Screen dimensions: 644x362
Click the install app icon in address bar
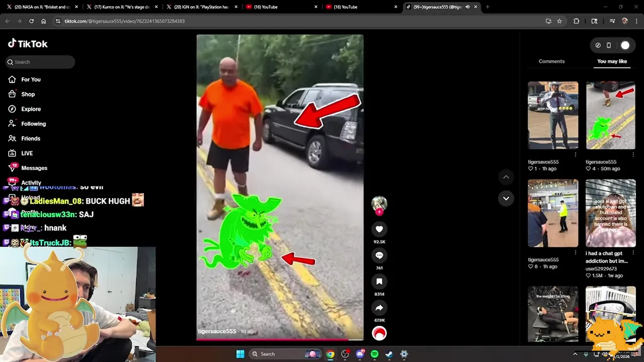pos(548,21)
